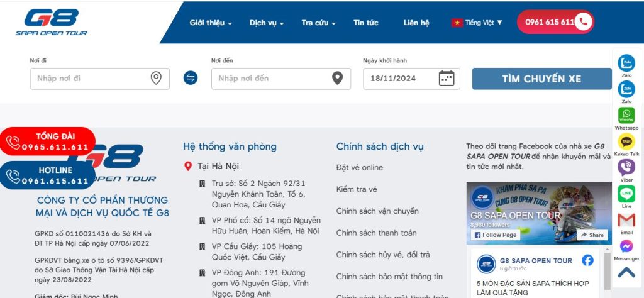Click the solid pin in destination field

point(337,78)
